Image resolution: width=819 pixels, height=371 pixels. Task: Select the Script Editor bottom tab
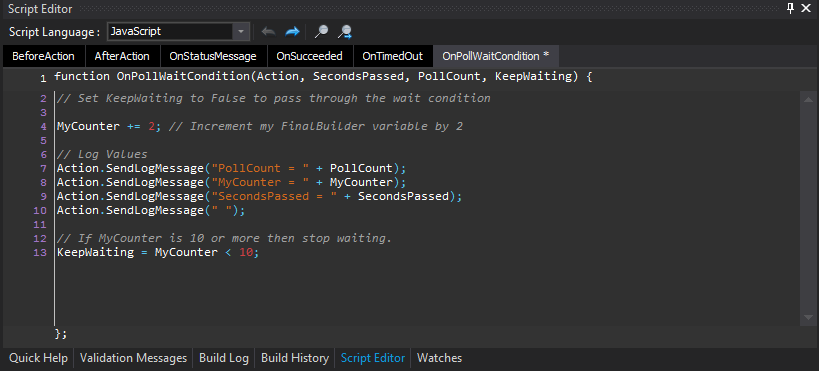point(373,358)
